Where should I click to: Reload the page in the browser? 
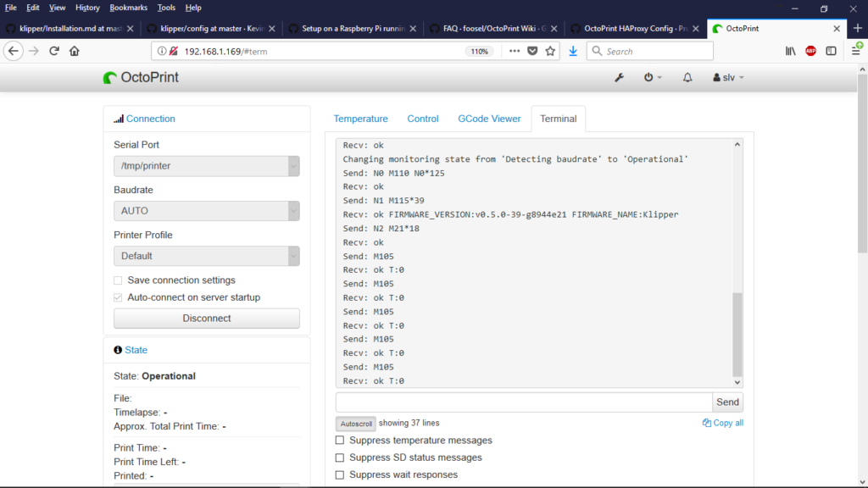pos(54,51)
